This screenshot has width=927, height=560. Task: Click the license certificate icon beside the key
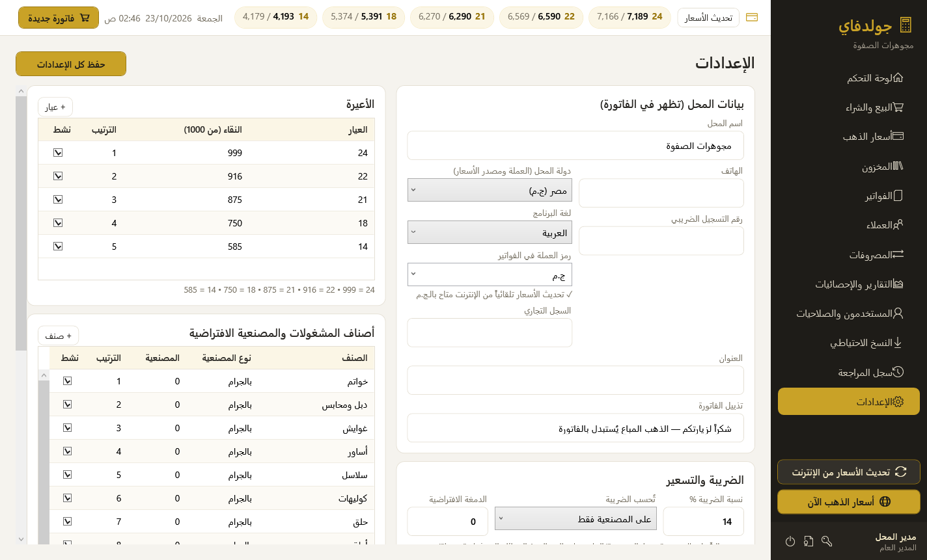click(809, 541)
